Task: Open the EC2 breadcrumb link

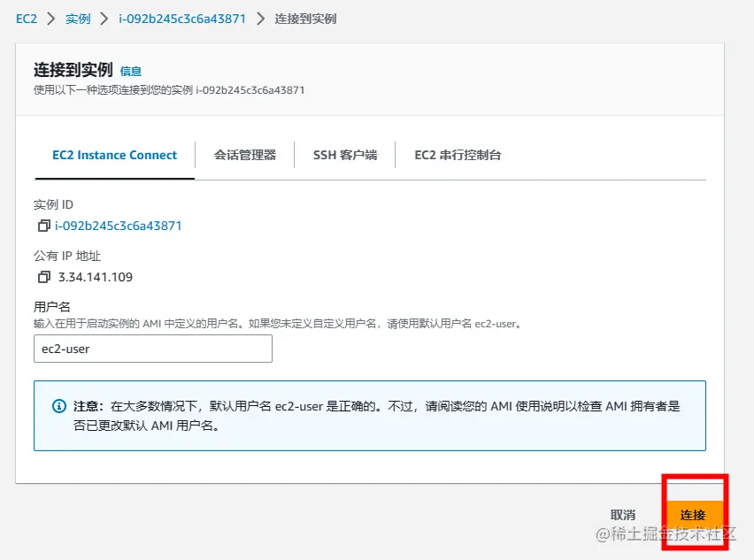Action: click(27, 19)
